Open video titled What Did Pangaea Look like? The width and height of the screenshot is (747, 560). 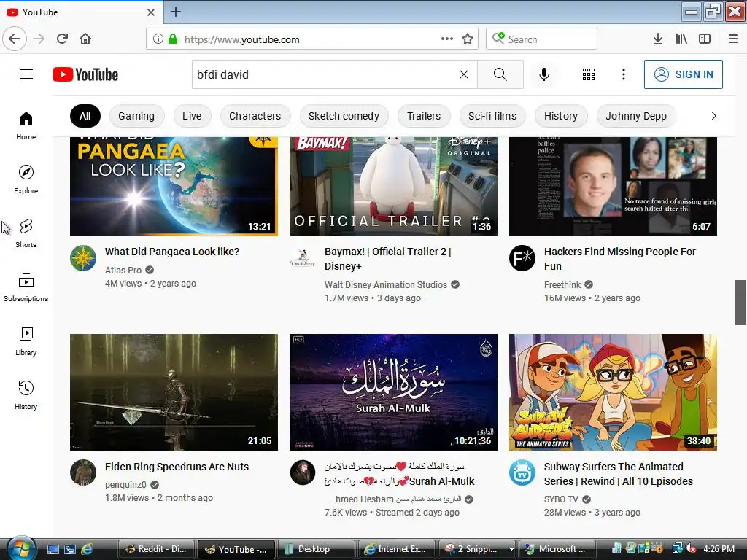point(172,252)
